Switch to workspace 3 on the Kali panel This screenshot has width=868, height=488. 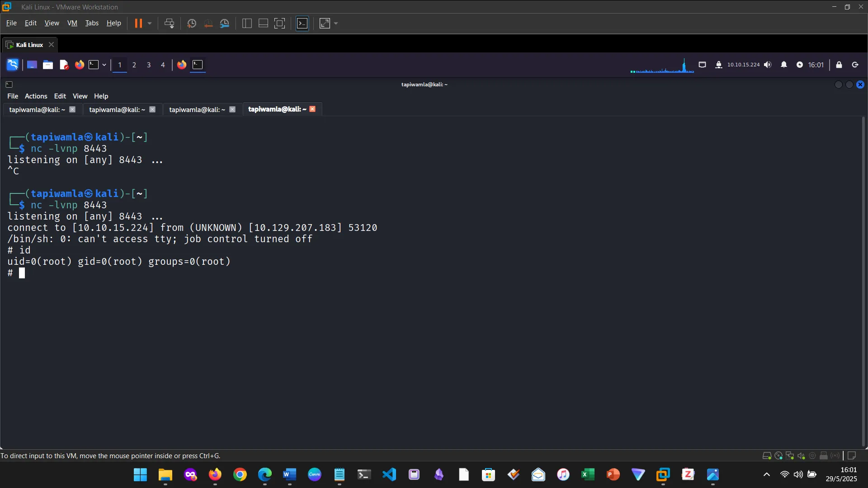(x=148, y=65)
